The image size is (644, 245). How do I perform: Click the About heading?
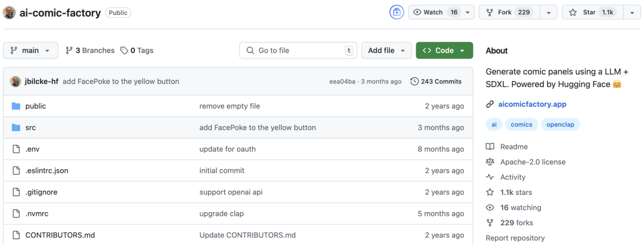(x=497, y=51)
